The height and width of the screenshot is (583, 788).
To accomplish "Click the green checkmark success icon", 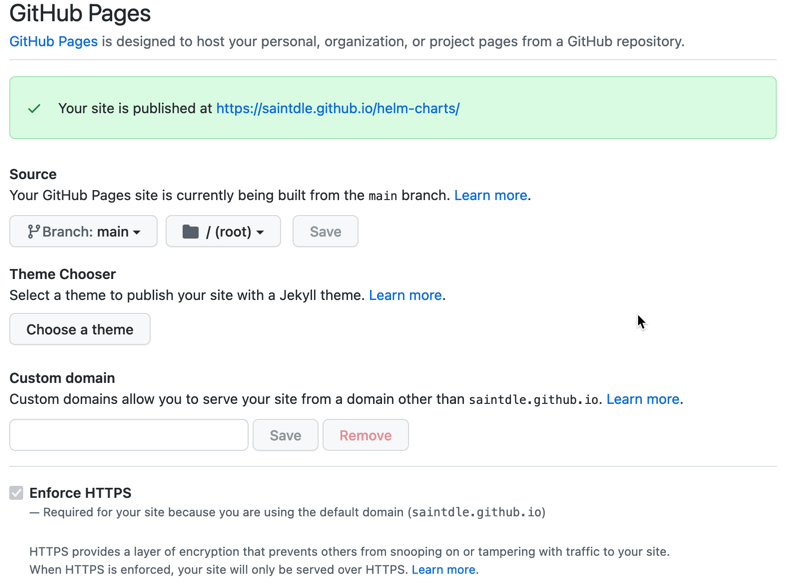I will (x=34, y=109).
